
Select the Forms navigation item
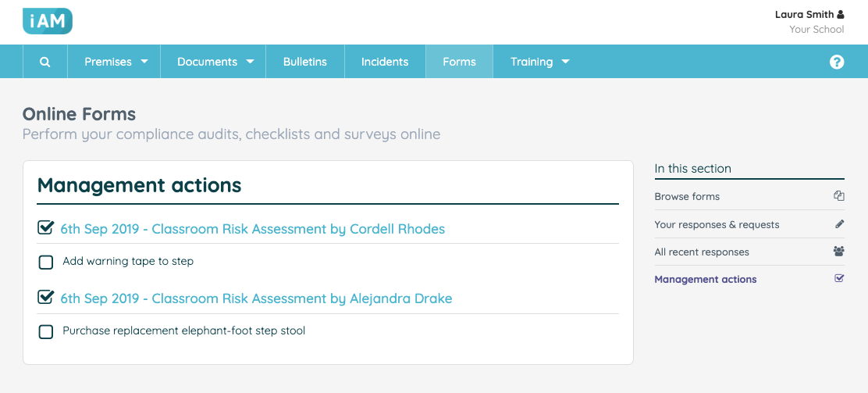click(459, 62)
